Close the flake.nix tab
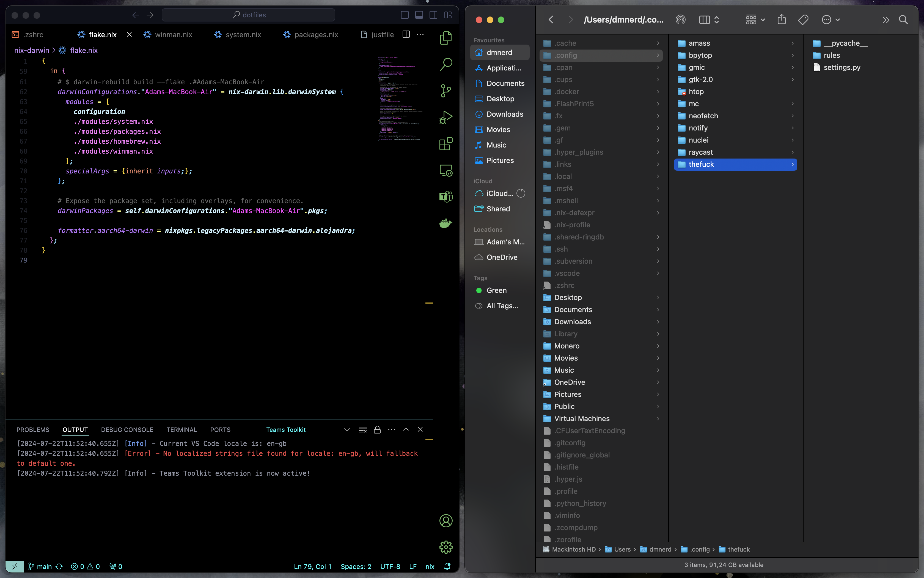The width and height of the screenshot is (924, 578). pyautogui.click(x=130, y=34)
